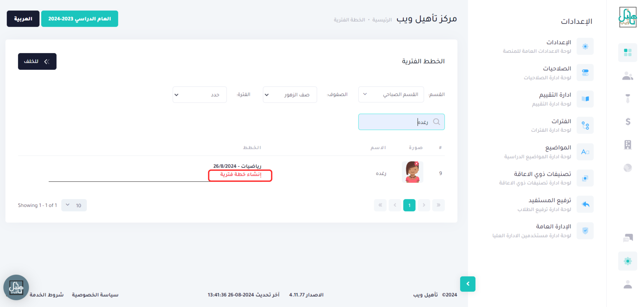644x307 pixels.
Task: Open the users group icon in sidebar
Action: pyautogui.click(x=627, y=76)
